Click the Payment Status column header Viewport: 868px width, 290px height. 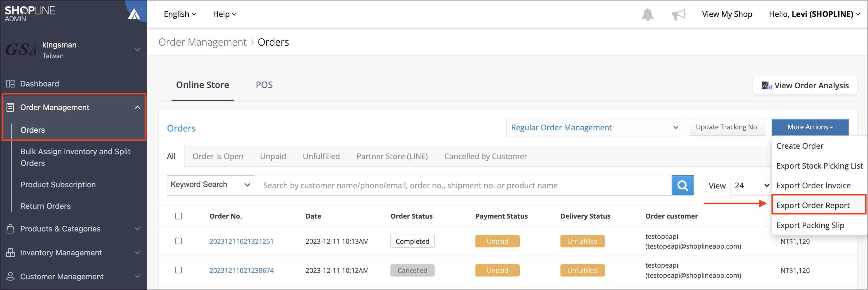[x=502, y=216]
